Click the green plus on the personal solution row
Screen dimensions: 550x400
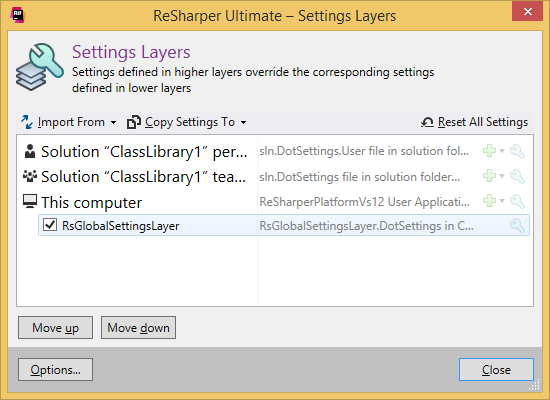click(489, 151)
